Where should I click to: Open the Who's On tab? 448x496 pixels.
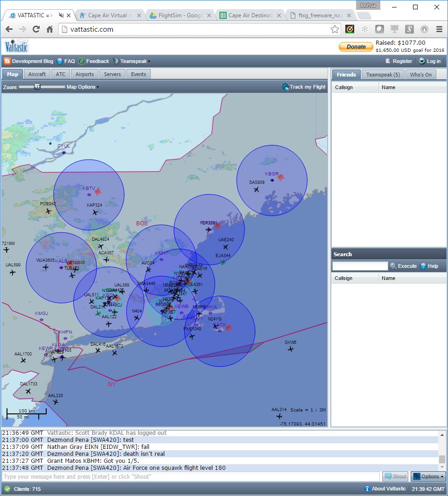[421, 75]
